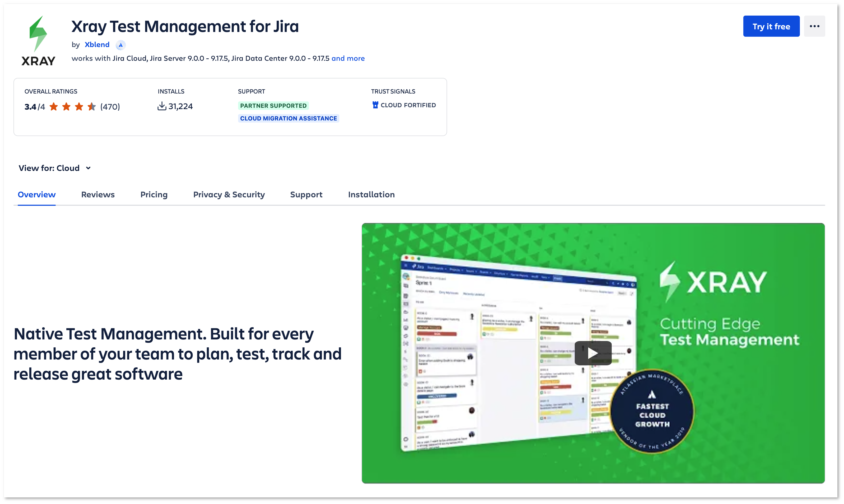Switch to the Installation tab
This screenshot has height=504, width=844.
(x=371, y=195)
